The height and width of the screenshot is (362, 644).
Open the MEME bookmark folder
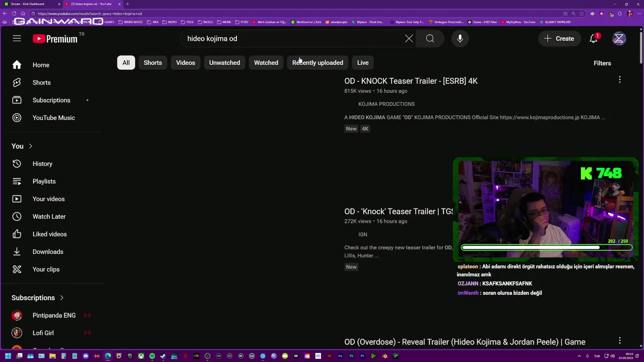[x=224, y=22]
